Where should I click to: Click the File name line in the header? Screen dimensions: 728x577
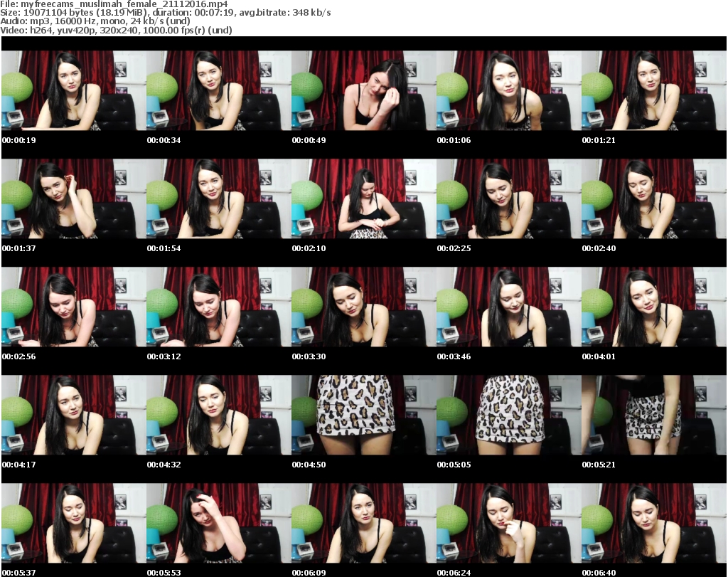(x=114, y=4)
